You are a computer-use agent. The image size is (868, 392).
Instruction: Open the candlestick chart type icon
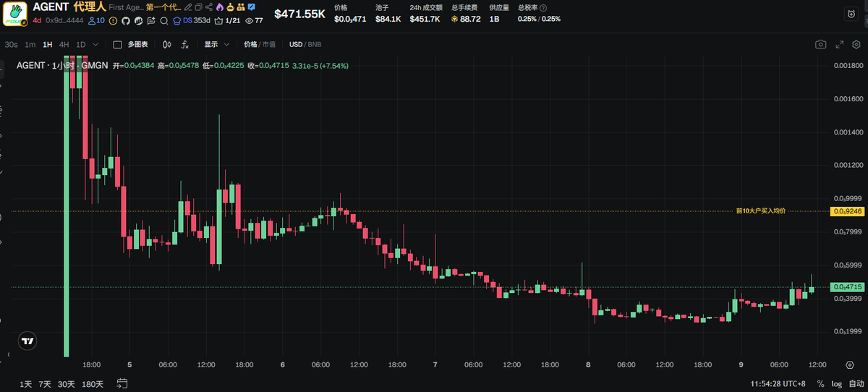(167, 44)
